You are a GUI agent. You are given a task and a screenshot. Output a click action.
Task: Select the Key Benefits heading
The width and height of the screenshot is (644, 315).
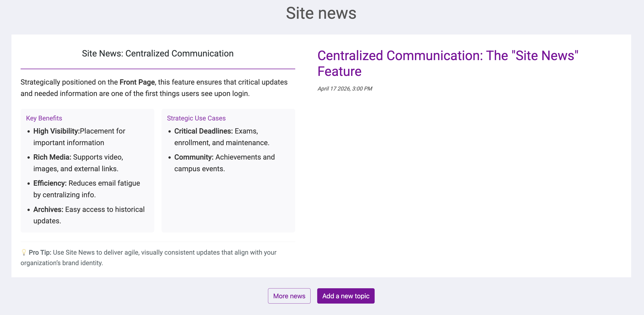[x=44, y=118]
